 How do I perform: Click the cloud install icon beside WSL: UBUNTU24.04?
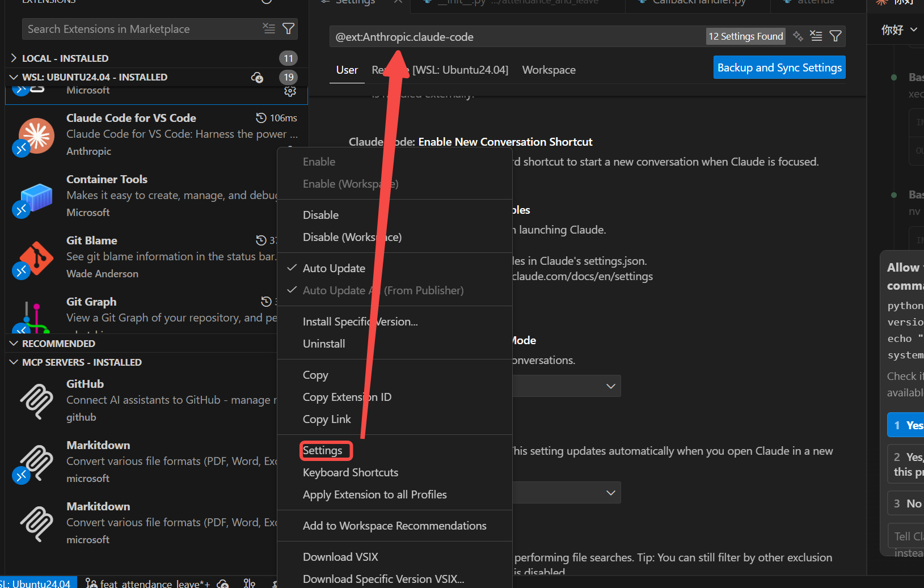(x=257, y=77)
